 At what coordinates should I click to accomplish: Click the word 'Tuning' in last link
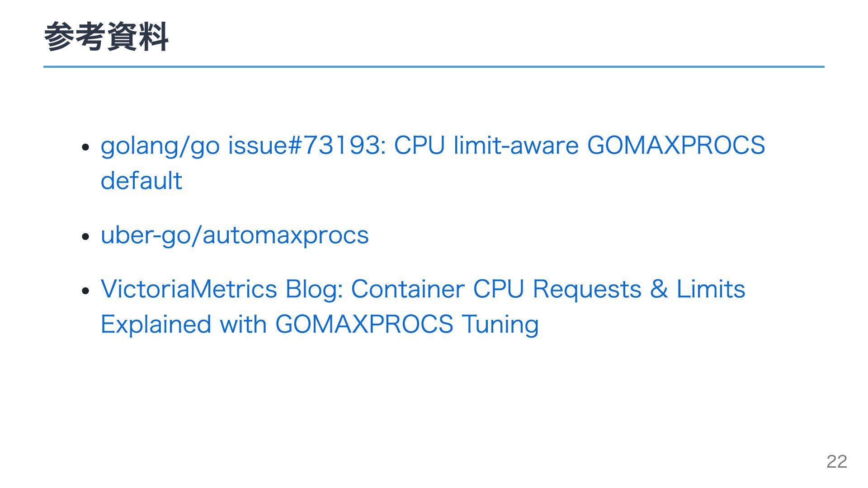coord(500,325)
